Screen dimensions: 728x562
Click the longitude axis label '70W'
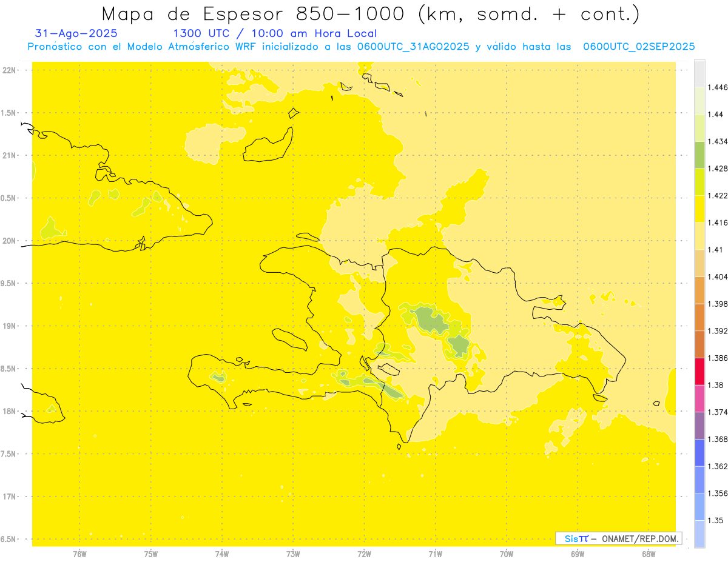click(x=507, y=554)
